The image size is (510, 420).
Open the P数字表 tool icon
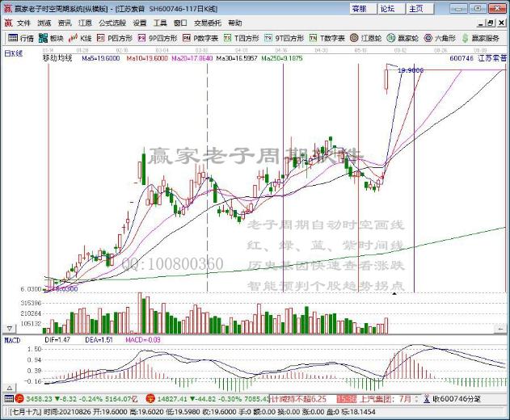[x=187, y=38]
